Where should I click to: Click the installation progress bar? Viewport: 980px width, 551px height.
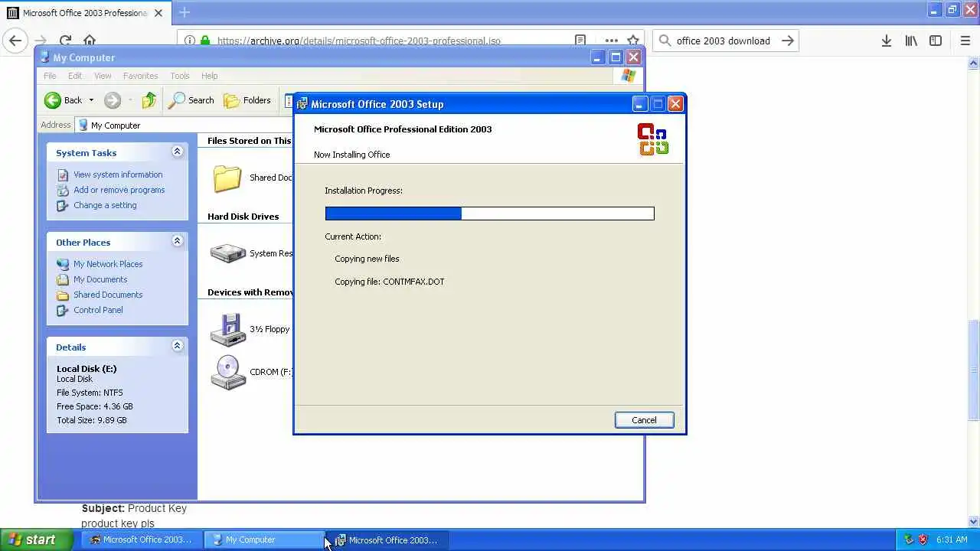pyautogui.click(x=489, y=214)
